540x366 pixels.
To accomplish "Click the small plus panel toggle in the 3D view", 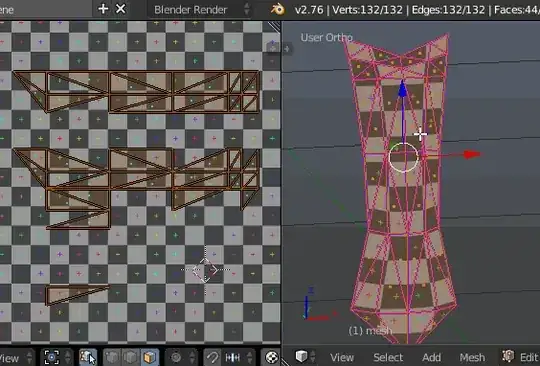I will (x=287, y=49).
